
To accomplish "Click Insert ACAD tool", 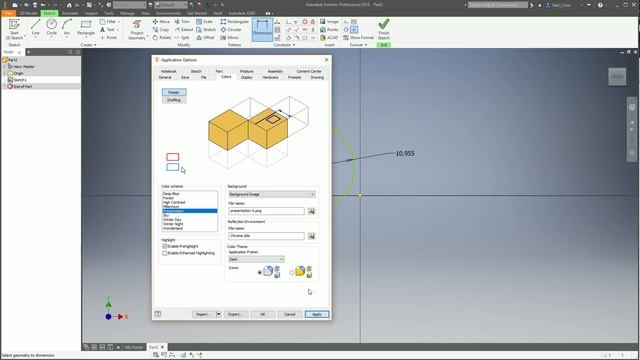I will pos(329,38).
